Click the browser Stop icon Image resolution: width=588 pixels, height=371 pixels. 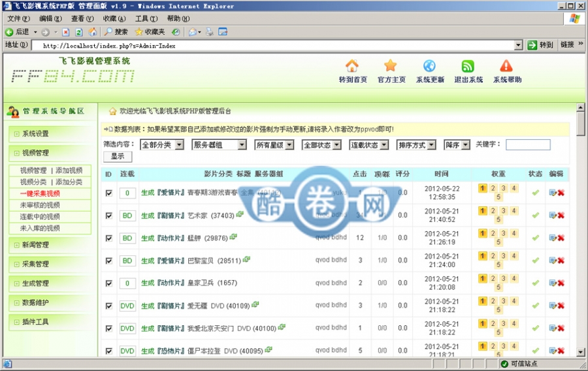[x=65, y=32]
